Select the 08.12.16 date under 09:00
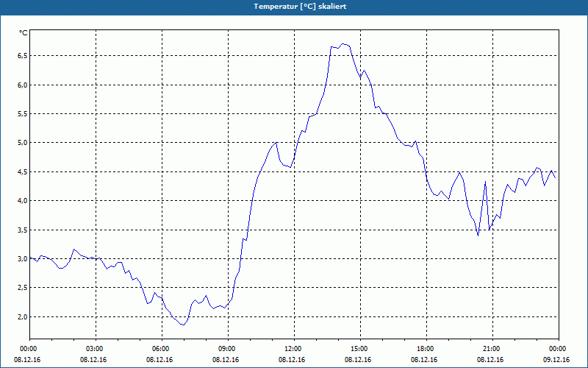Screen dimensions: 588x368 point(226,360)
